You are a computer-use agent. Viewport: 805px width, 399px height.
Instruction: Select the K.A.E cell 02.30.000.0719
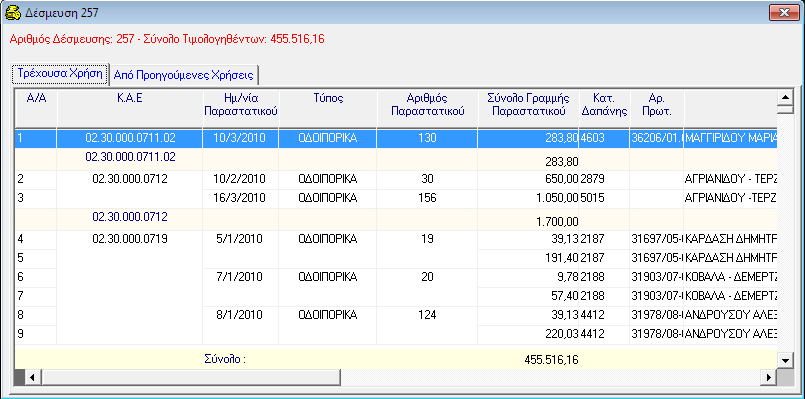click(130, 239)
